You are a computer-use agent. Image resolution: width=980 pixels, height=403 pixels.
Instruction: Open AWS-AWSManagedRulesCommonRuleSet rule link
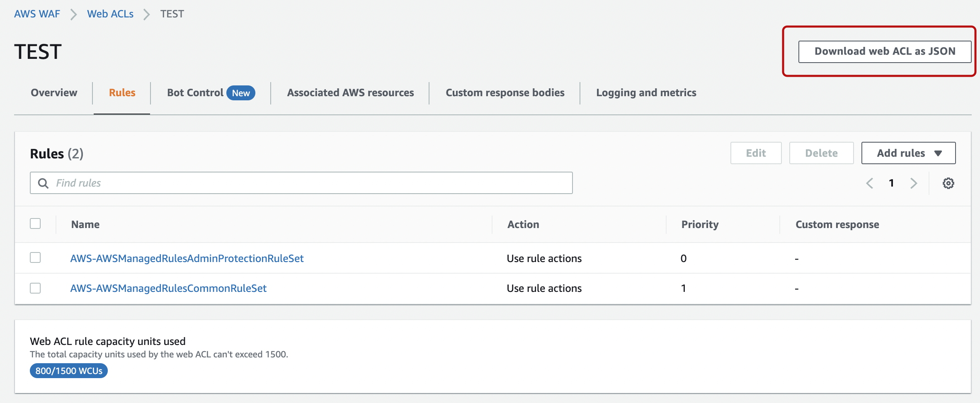click(168, 288)
